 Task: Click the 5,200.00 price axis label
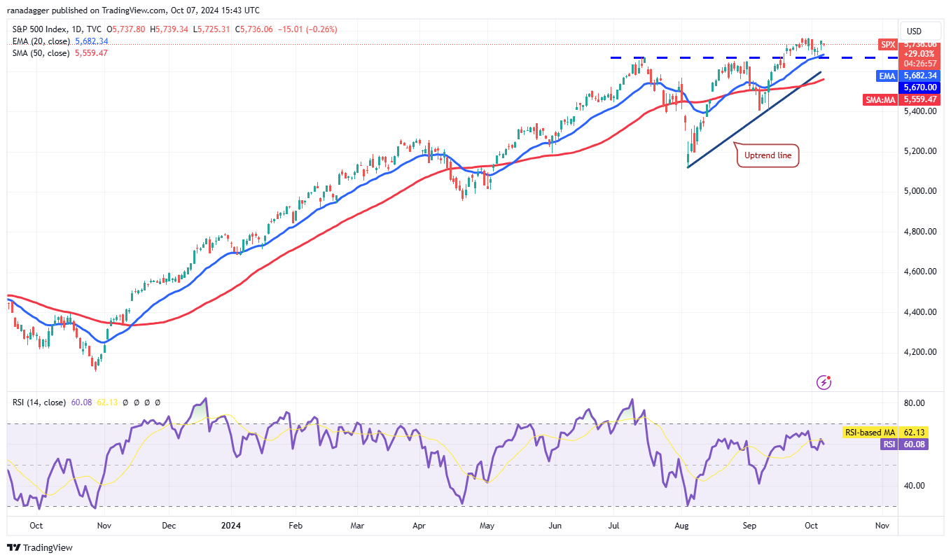click(x=921, y=151)
